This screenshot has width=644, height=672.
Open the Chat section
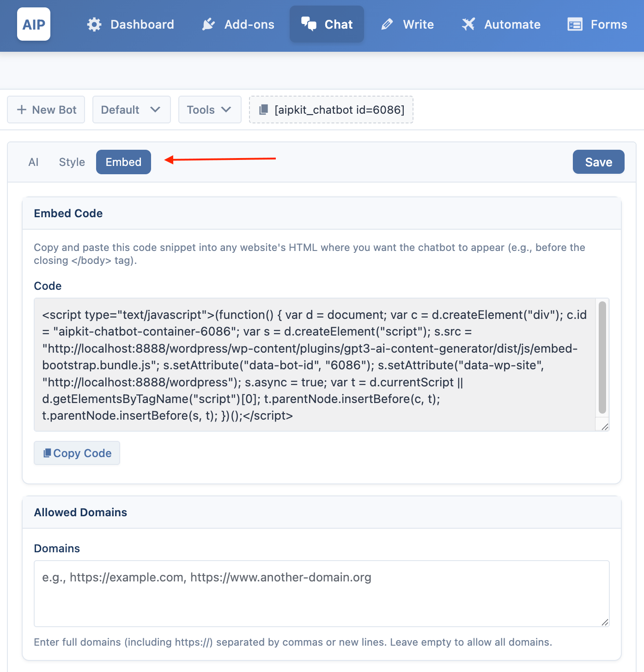327,24
